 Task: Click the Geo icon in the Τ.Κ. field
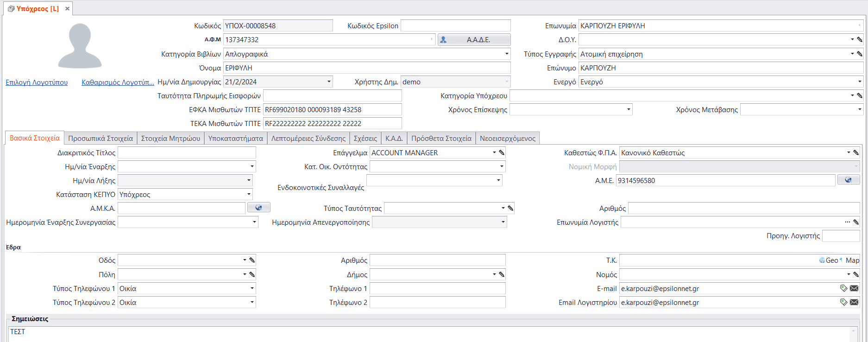(829, 260)
